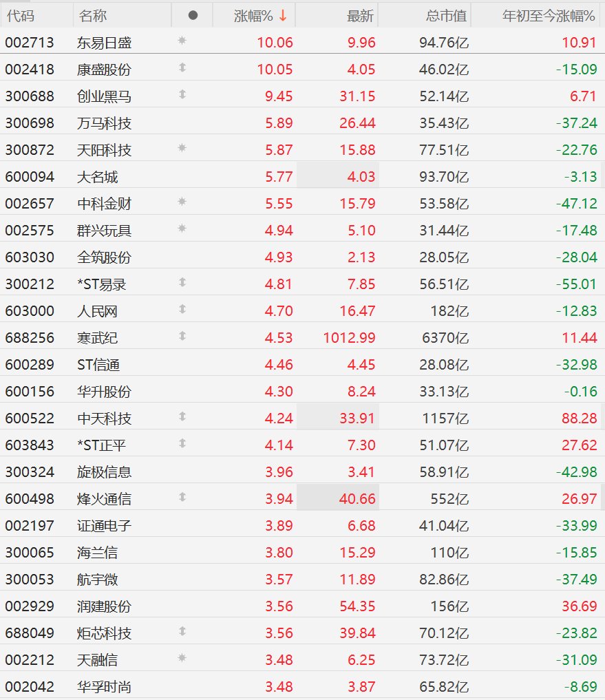Click the up-down arrow marker for *ST正平
The height and width of the screenshot is (700, 605).
click(x=182, y=443)
